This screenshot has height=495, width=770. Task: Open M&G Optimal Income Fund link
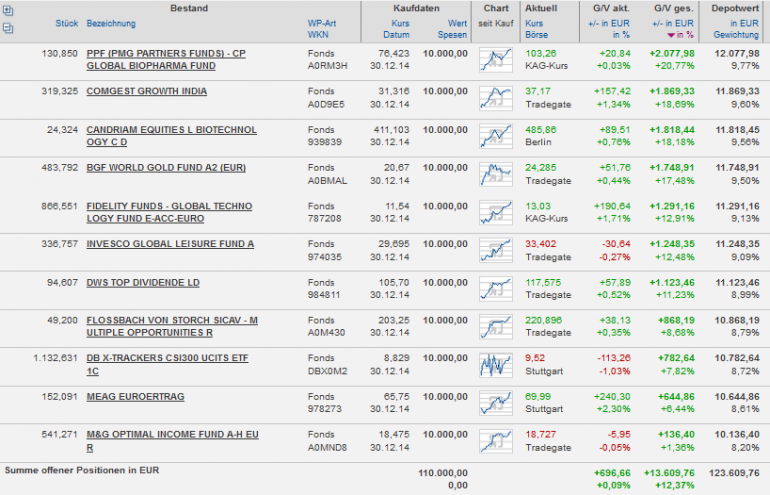pos(172,441)
